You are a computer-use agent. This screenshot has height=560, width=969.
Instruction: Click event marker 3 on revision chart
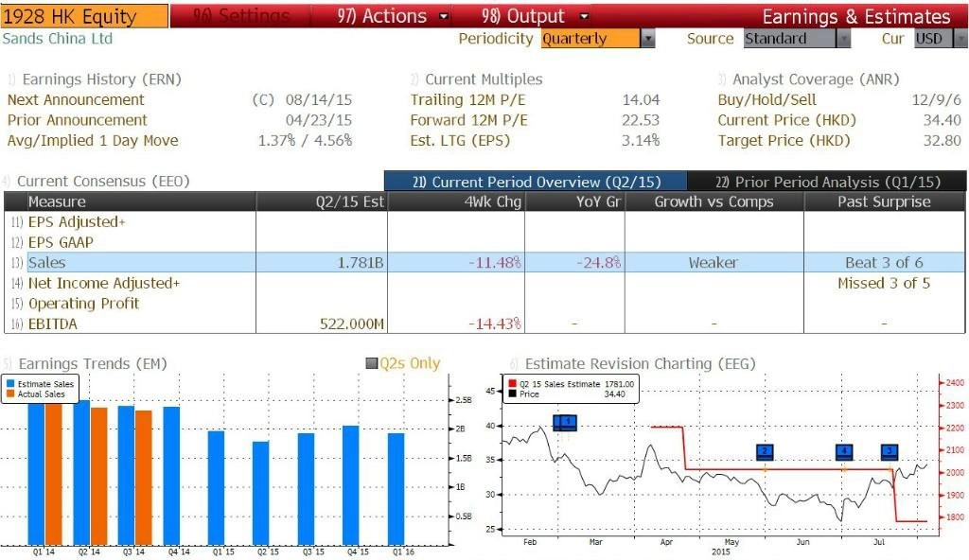click(890, 451)
